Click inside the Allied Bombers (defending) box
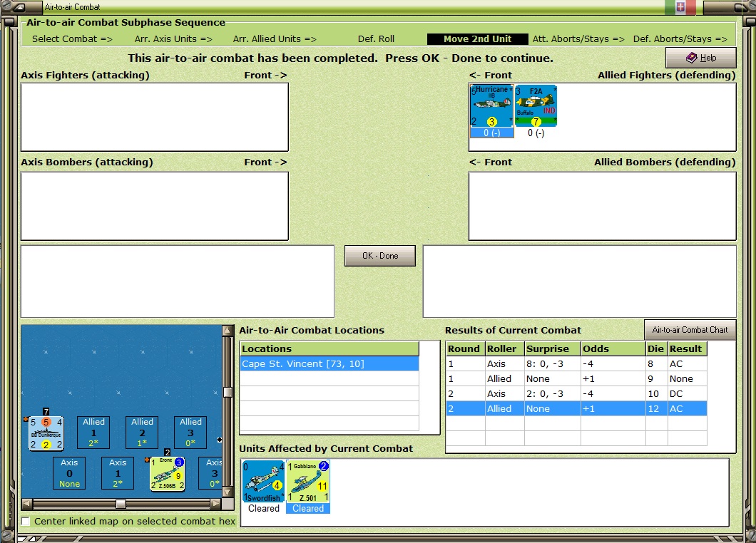 (602, 206)
